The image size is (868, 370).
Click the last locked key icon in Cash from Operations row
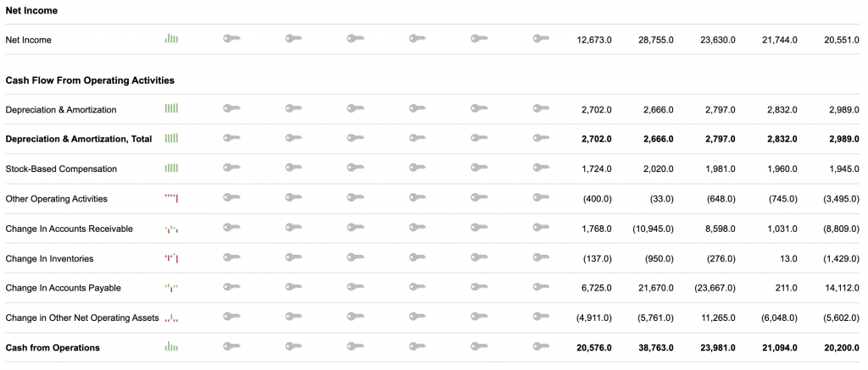pyautogui.click(x=542, y=346)
